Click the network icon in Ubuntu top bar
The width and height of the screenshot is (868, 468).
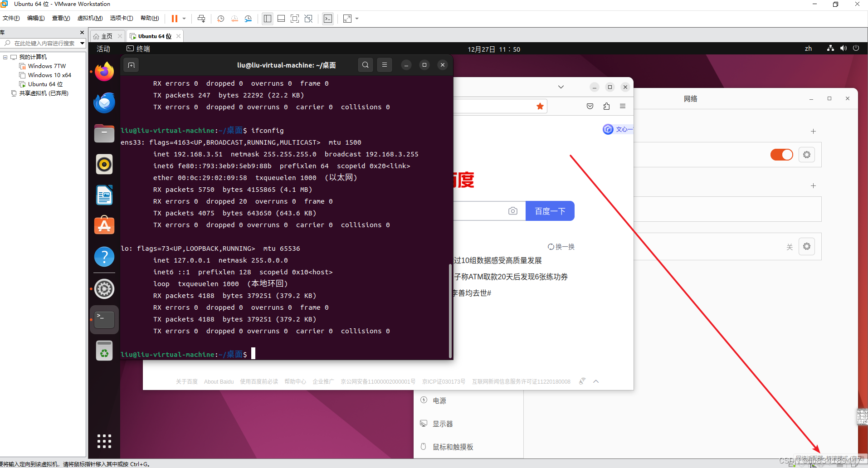[830, 48]
